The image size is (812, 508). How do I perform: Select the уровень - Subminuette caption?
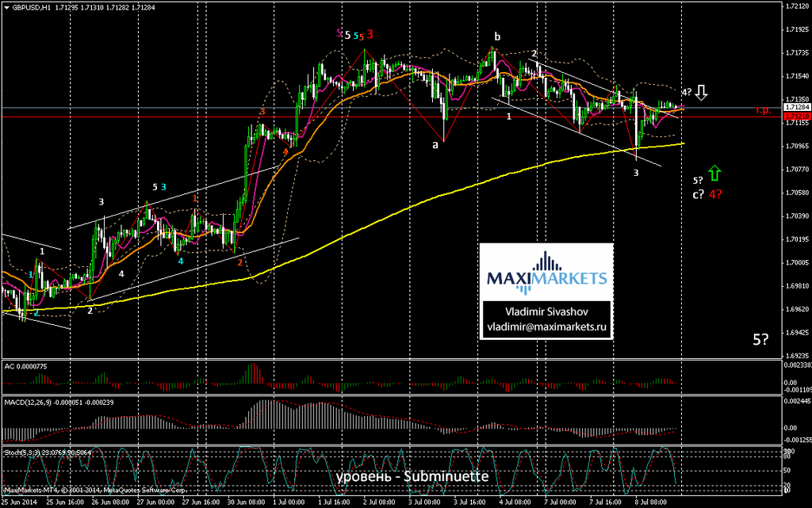(x=412, y=476)
